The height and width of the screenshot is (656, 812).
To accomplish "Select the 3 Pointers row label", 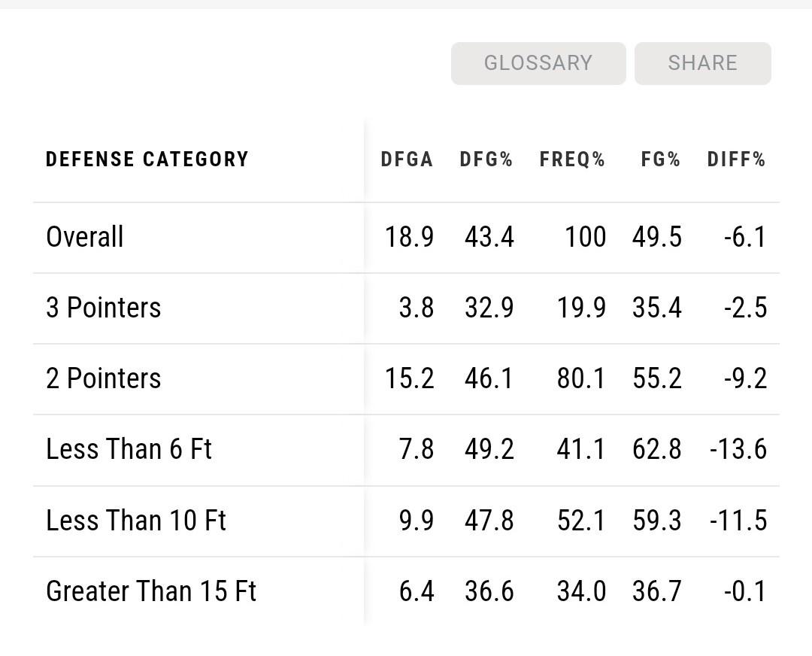I will pyautogui.click(x=104, y=308).
